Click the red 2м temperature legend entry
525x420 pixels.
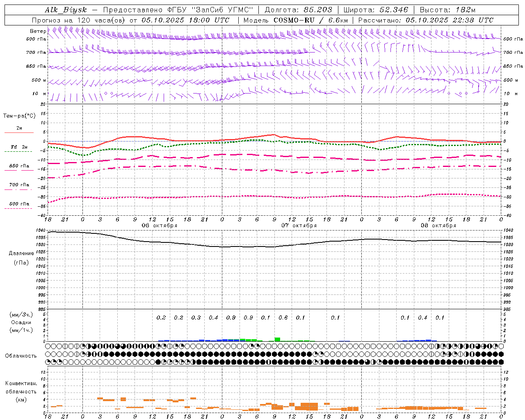coord(19,128)
